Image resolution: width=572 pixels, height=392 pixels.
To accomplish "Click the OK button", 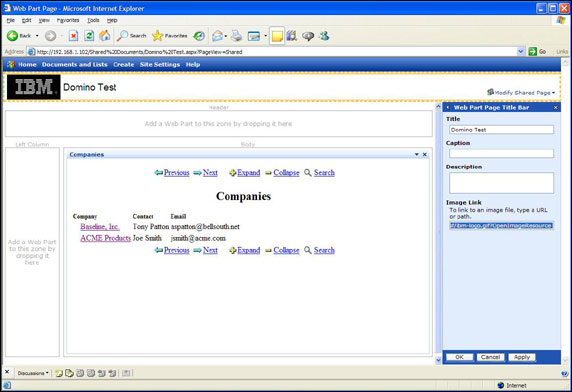I will pyautogui.click(x=460, y=357).
